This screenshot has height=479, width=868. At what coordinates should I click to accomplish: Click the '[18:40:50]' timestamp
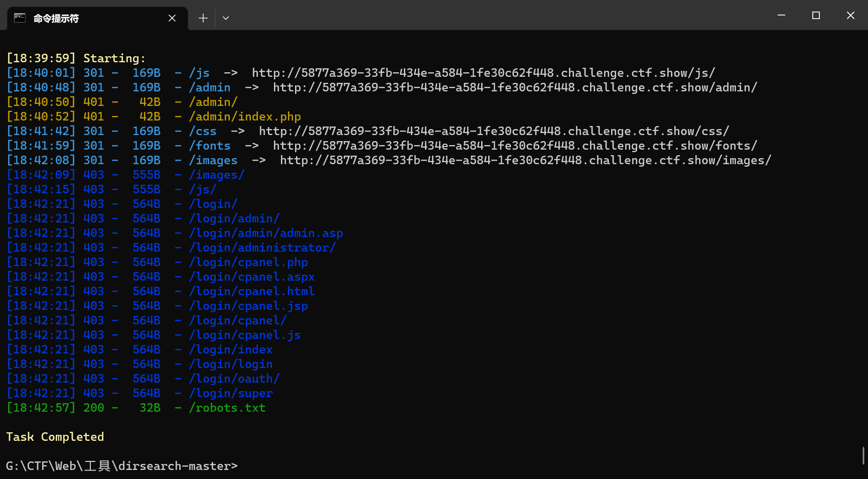pos(41,102)
